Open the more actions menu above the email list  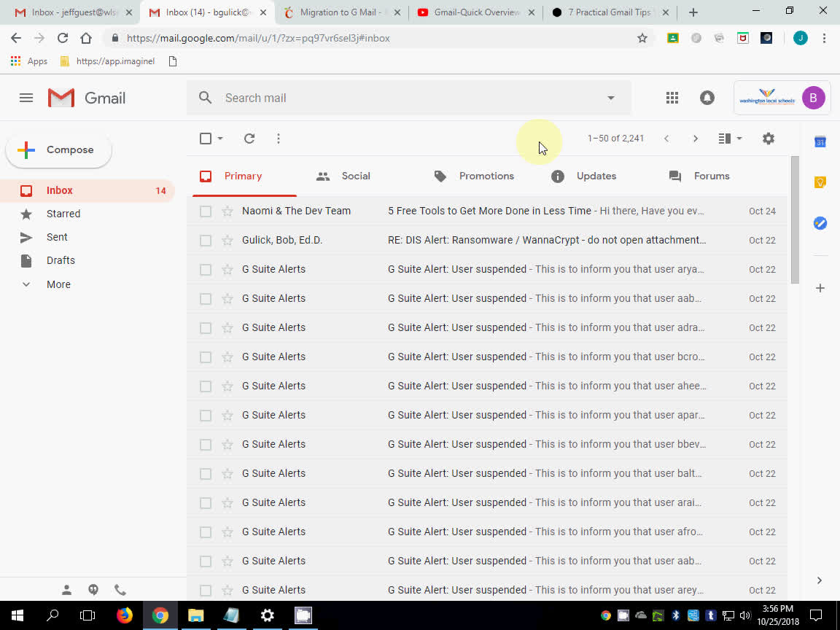click(x=278, y=138)
